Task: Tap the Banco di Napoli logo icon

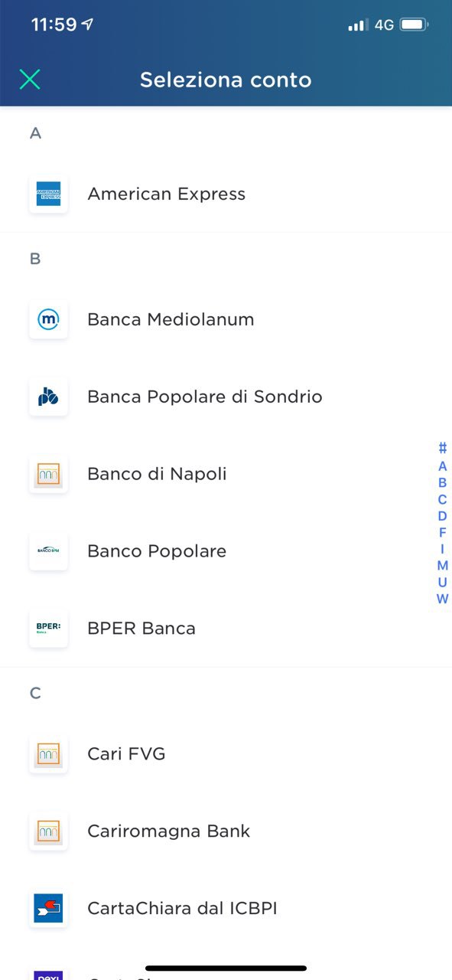Action: 48,474
